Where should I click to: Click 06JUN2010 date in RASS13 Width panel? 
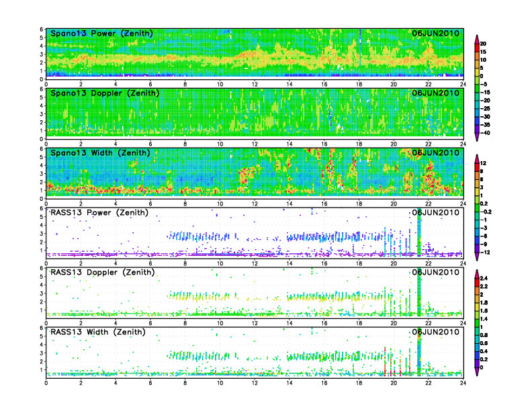click(x=436, y=332)
